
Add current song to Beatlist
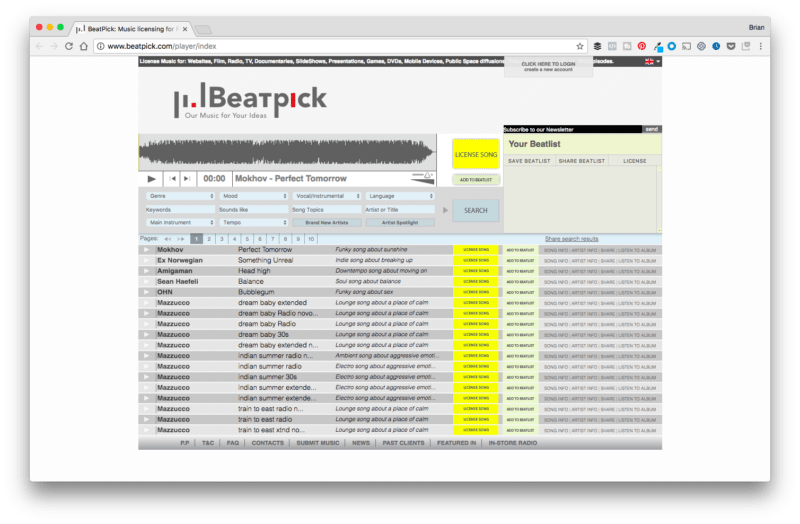(x=476, y=180)
